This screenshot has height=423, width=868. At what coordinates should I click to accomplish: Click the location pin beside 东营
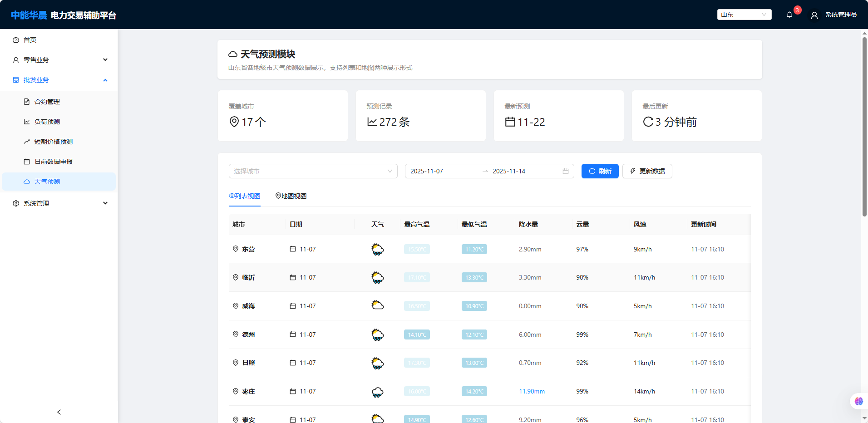pos(235,249)
